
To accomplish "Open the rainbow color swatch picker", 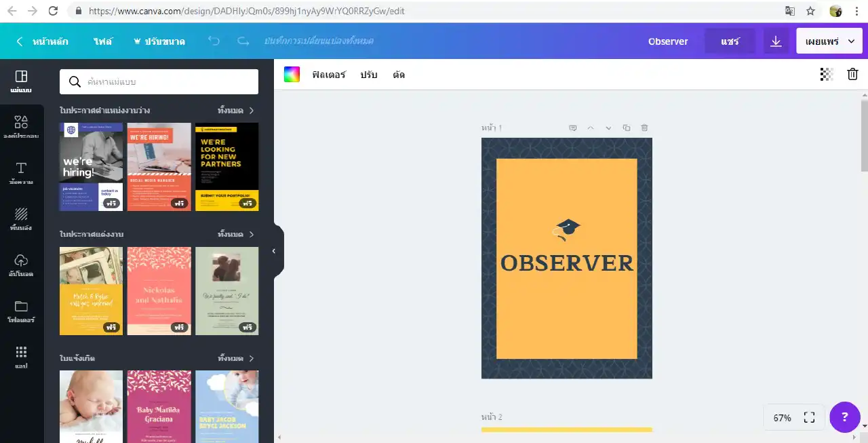I will [292, 74].
